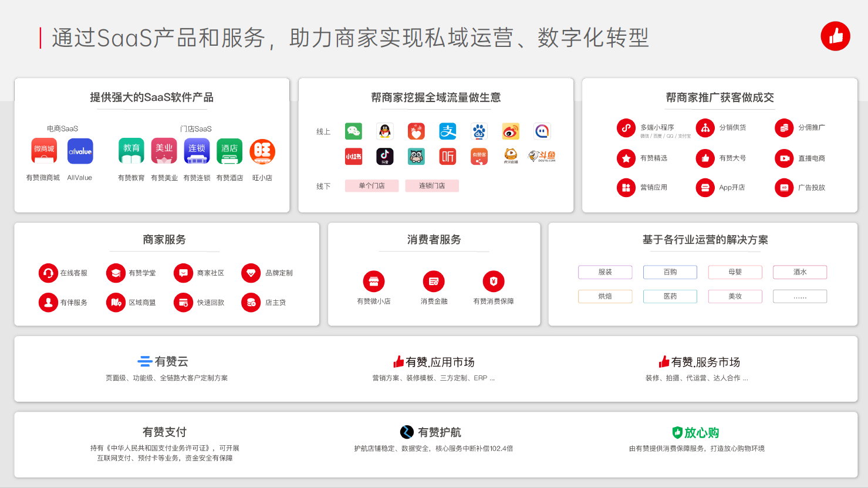Select the App开店 icon
Screen dimensions: 868x488
705,188
